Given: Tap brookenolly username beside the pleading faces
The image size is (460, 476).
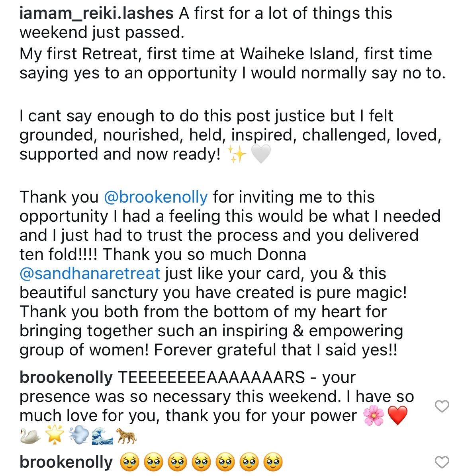Looking at the screenshot, I should [x=66, y=462].
